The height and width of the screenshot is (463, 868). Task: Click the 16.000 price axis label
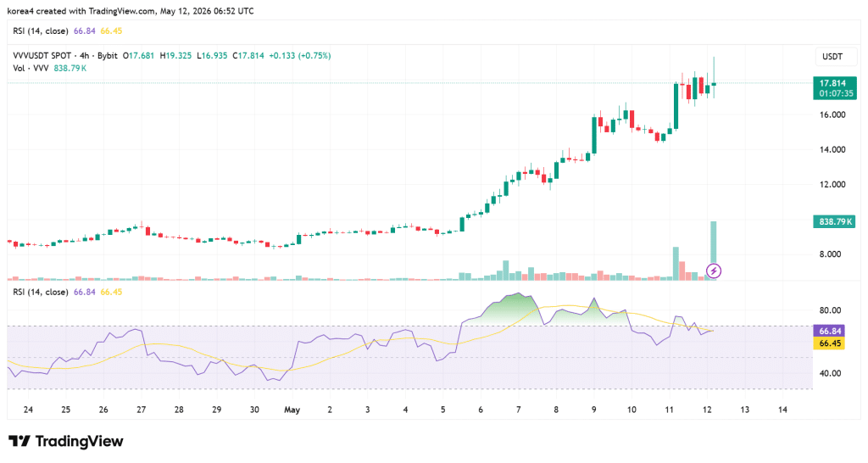[x=832, y=114]
